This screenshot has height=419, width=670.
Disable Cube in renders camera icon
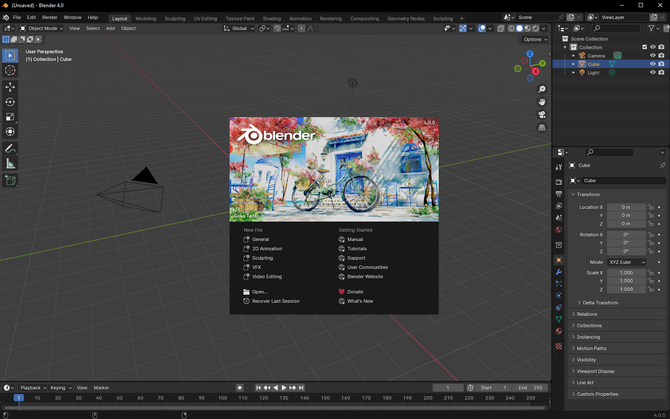[x=661, y=64]
